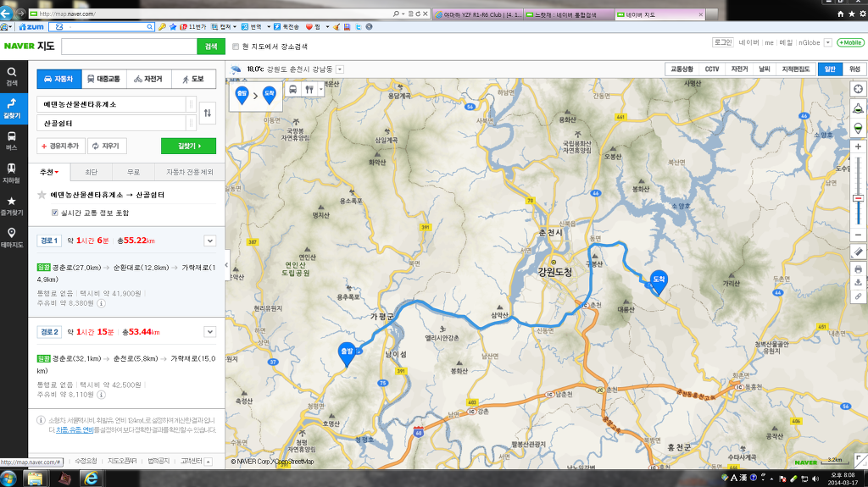The width and height of the screenshot is (868, 487).
Task: Select the distance ruler tool
Action: (858, 252)
